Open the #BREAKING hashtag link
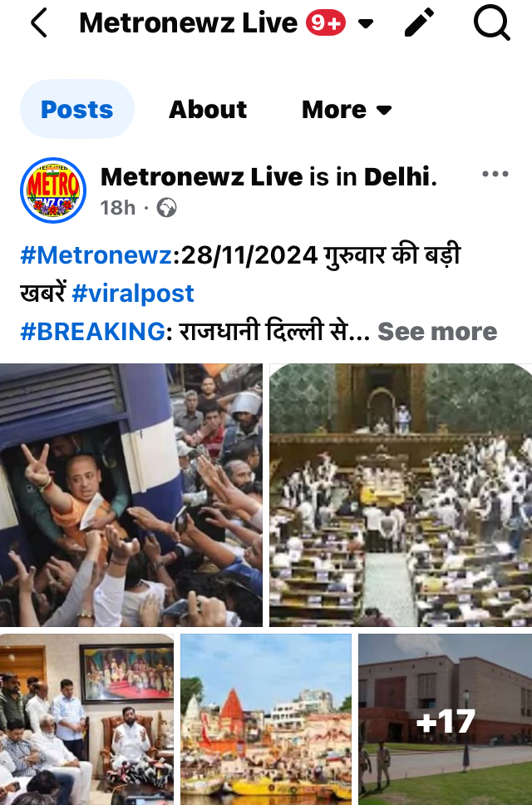Viewport: 532px width, 805px height. tap(92, 332)
